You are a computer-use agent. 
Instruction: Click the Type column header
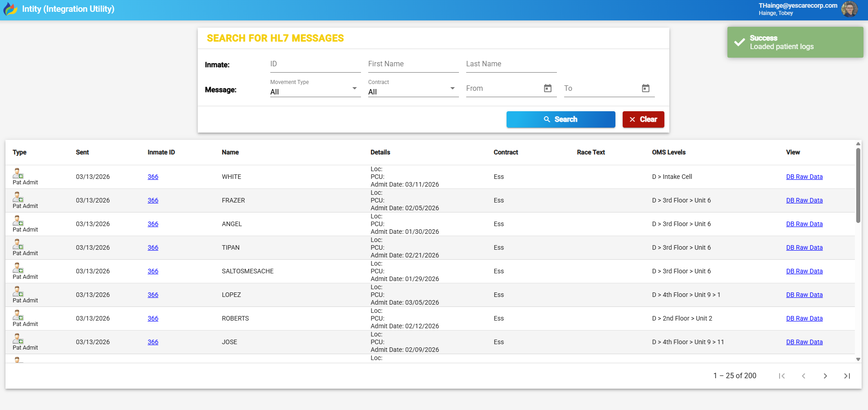[x=20, y=152]
